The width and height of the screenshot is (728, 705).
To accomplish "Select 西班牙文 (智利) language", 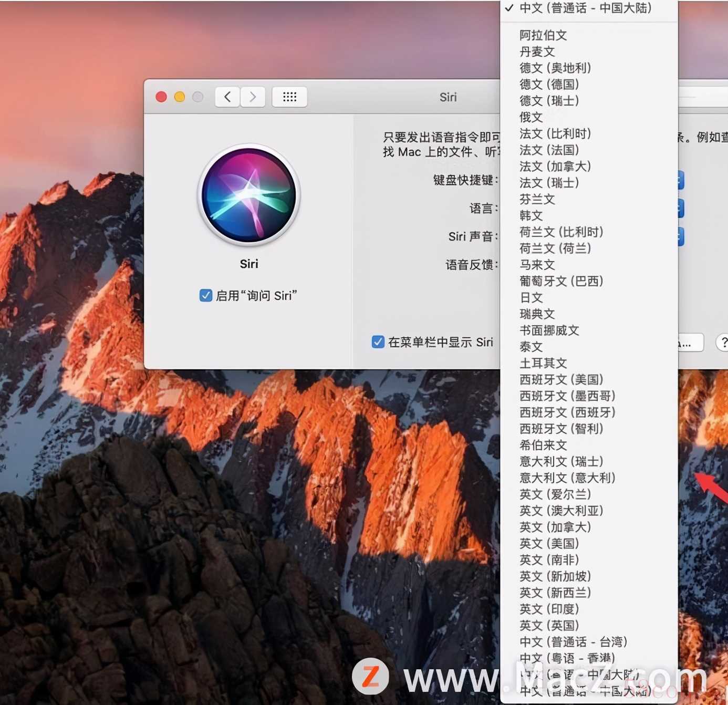I will (589, 429).
